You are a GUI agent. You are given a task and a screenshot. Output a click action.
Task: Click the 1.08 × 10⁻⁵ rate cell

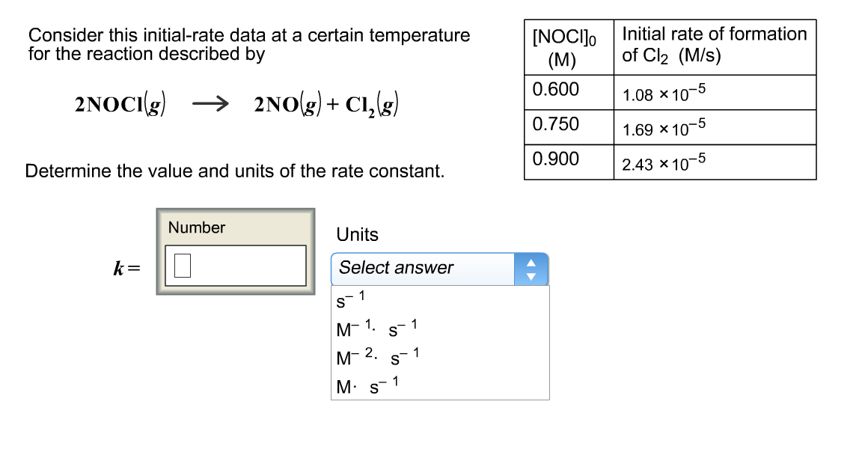coord(664,95)
